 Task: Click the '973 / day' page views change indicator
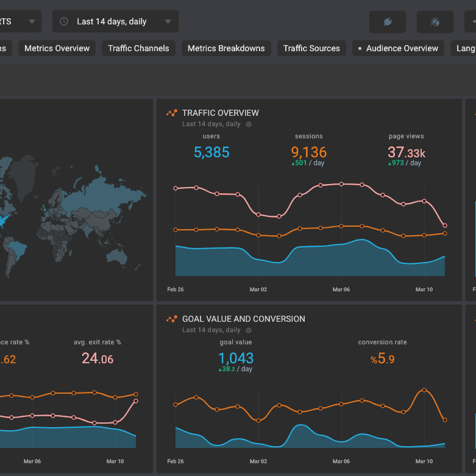404,163
